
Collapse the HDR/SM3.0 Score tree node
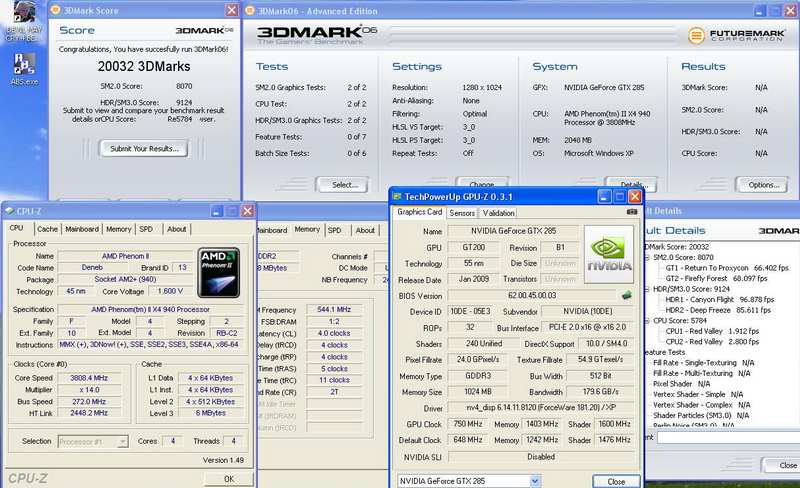click(647, 289)
